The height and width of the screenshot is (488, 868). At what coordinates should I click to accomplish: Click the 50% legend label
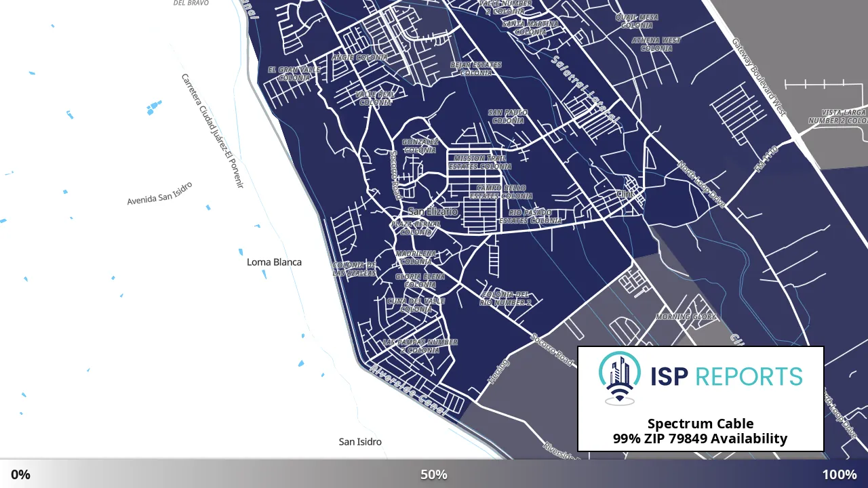(434, 474)
